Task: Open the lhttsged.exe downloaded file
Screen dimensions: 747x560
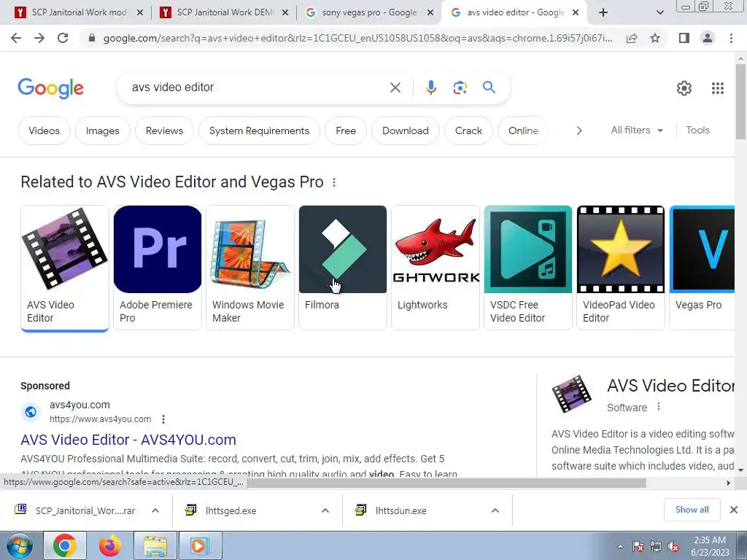Action: point(231,510)
